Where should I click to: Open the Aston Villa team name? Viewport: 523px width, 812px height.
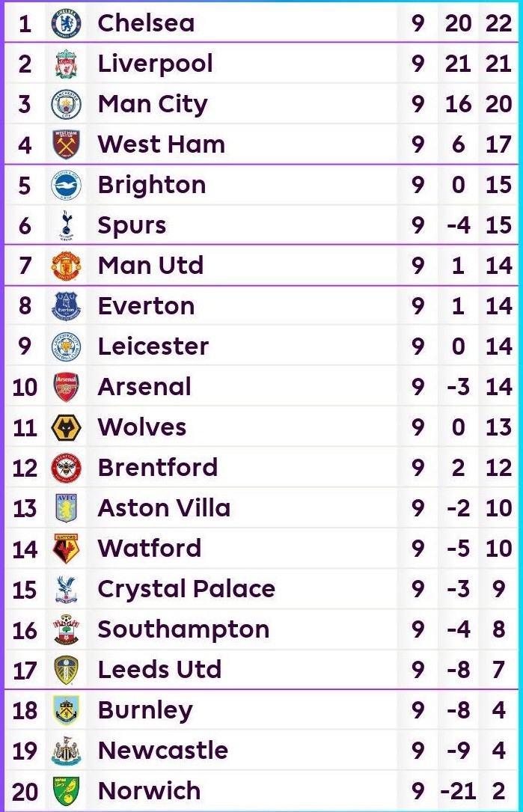pos(164,508)
